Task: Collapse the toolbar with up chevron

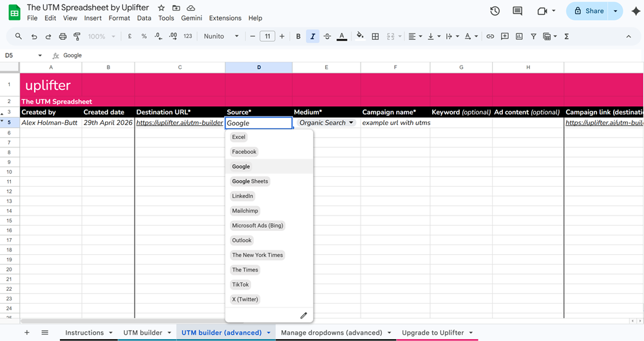Action: point(629,37)
